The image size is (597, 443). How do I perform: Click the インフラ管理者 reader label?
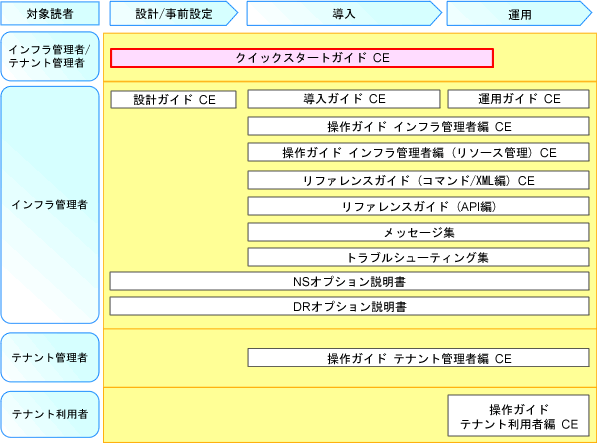[50, 205]
